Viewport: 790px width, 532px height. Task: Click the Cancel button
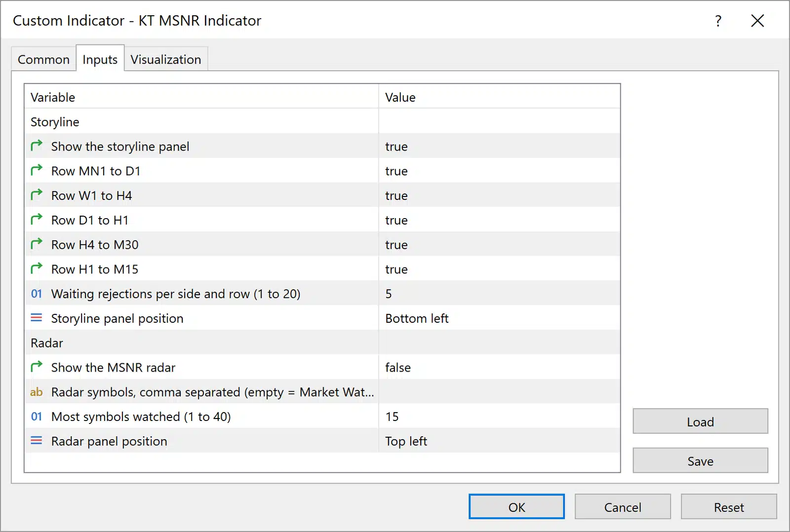click(623, 507)
